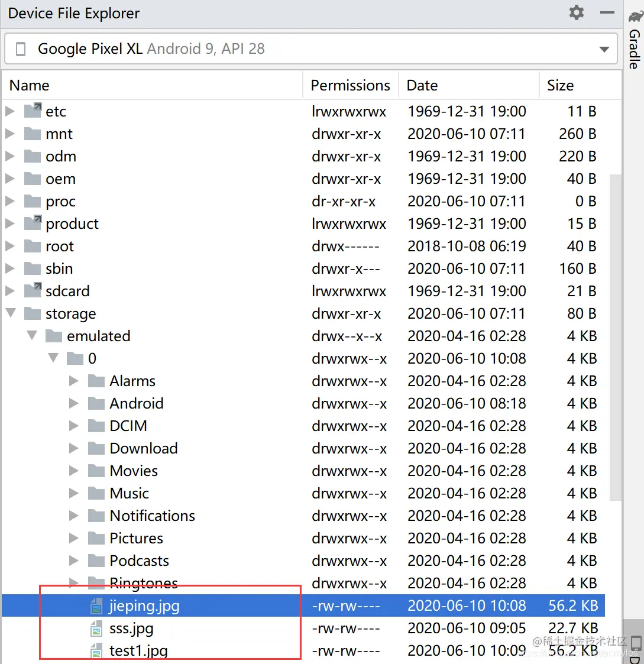
Task: Click the root folder icon
Action: (33, 246)
